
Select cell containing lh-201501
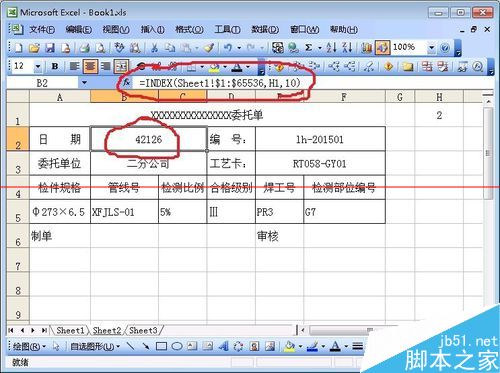click(320, 139)
